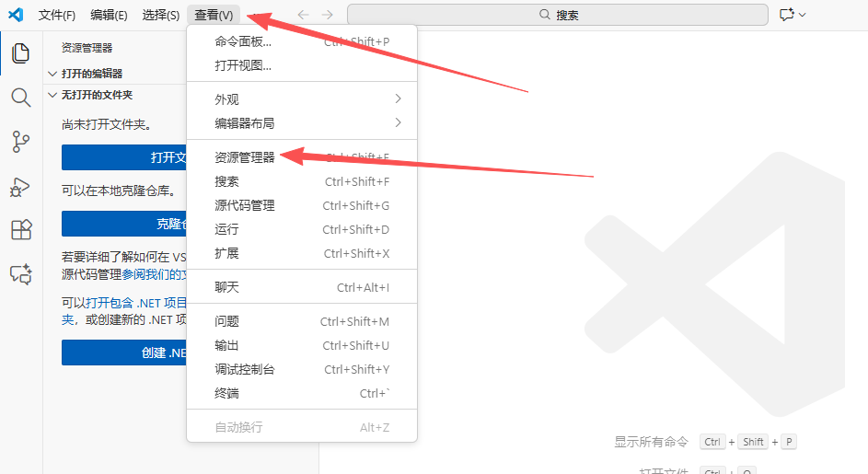Click the 尚未打开文件夹。 text
This screenshot has height=474, width=868.
pos(107,124)
